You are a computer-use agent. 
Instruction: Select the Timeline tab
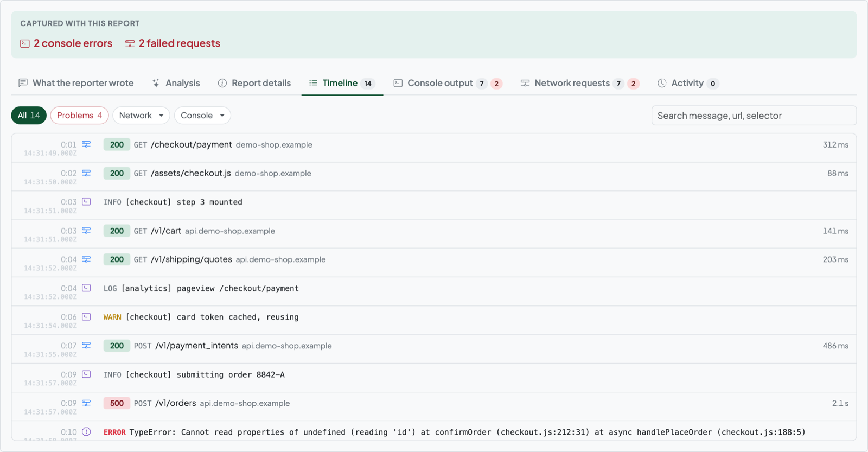(x=342, y=83)
